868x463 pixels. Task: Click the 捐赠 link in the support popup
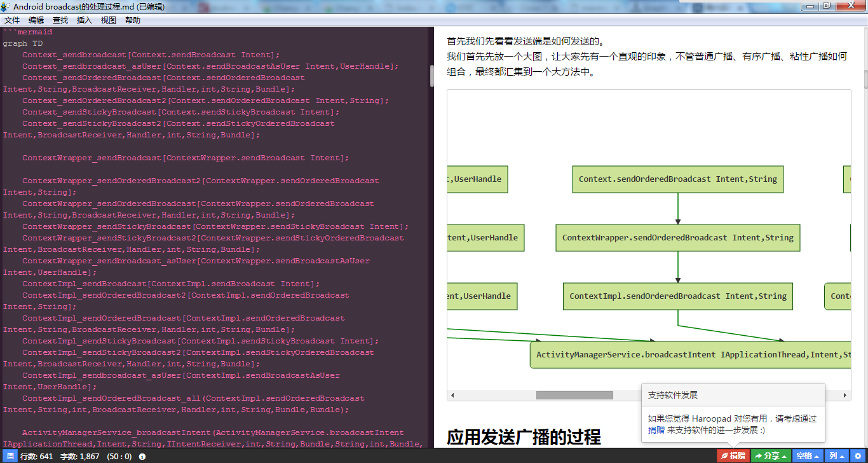(656, 430)
